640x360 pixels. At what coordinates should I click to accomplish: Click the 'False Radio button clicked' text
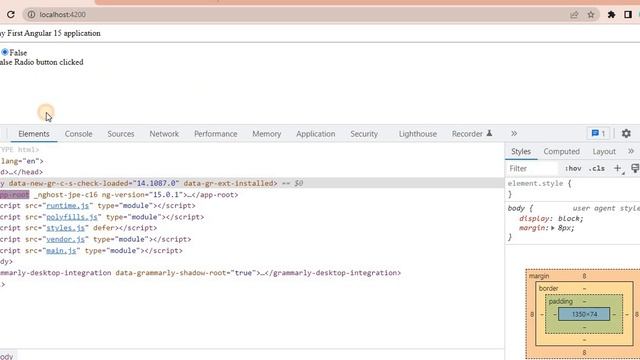[42, 62]
